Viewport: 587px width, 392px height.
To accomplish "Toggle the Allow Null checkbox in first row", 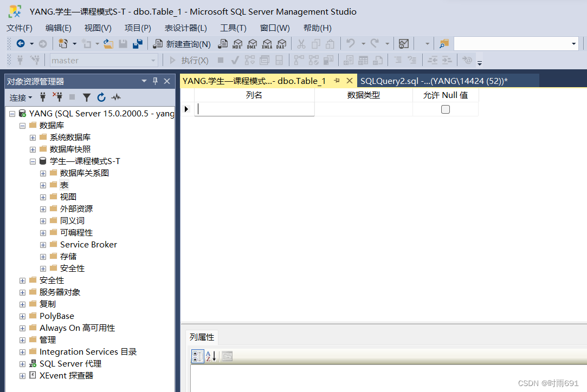I will tap(445, 109).
